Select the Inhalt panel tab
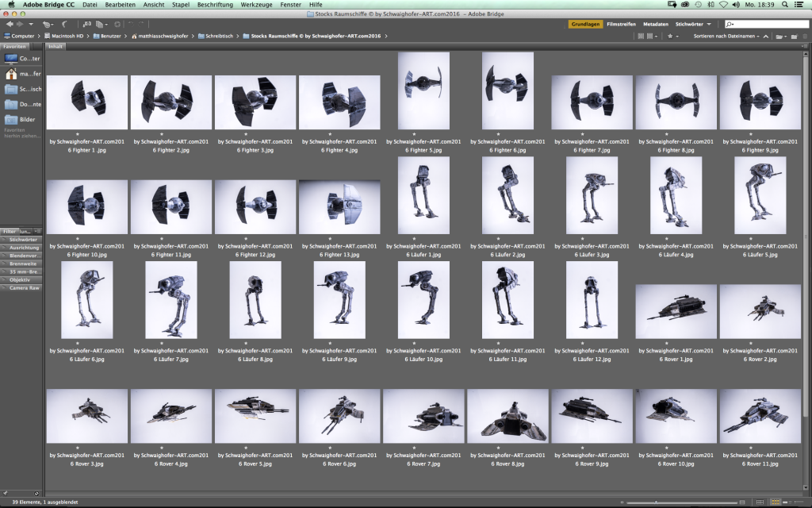Viewport: 812px width, 508px height. pos(56,46)
